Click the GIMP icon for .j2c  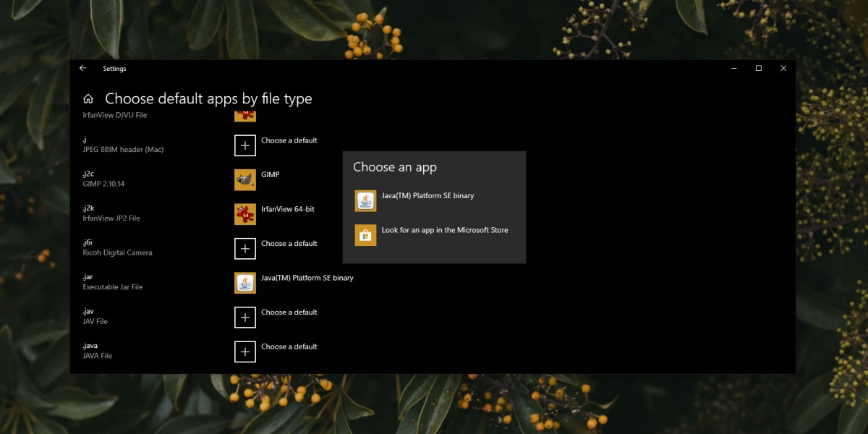(245, 179)
